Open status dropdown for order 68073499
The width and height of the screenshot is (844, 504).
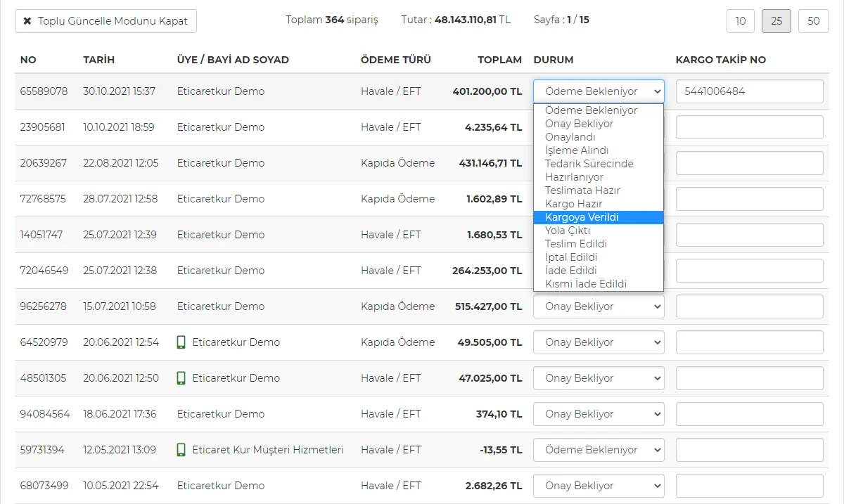(598, 486)
